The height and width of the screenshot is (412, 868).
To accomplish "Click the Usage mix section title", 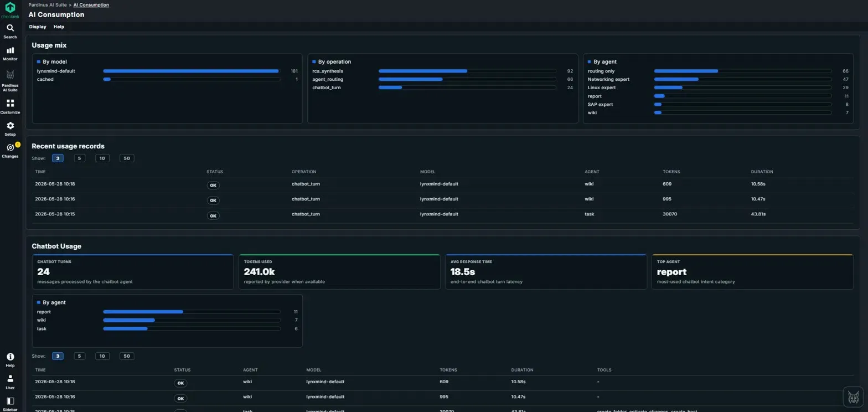I will [49, 45].
